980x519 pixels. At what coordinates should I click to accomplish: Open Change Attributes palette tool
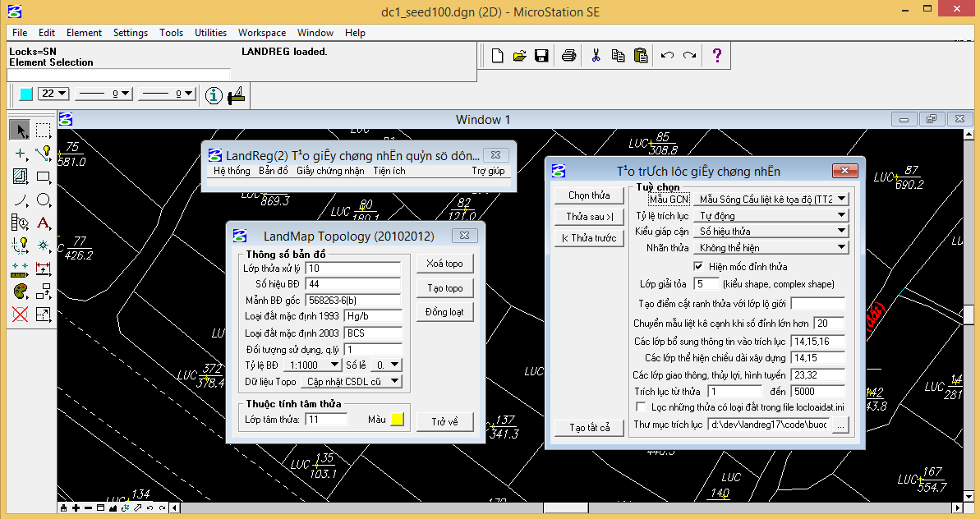(20, 291)
